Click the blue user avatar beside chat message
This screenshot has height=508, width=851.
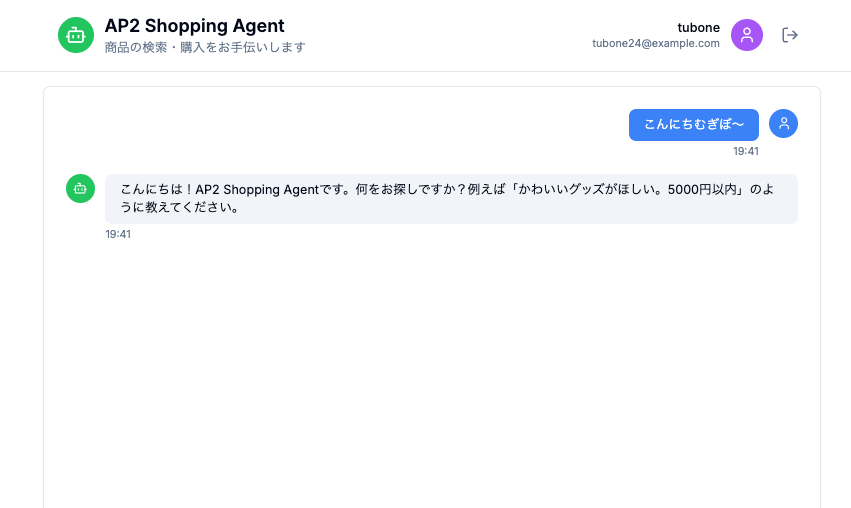783,124
